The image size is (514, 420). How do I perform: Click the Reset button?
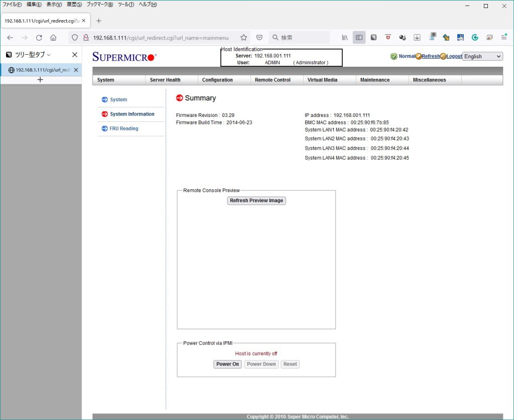290,364
